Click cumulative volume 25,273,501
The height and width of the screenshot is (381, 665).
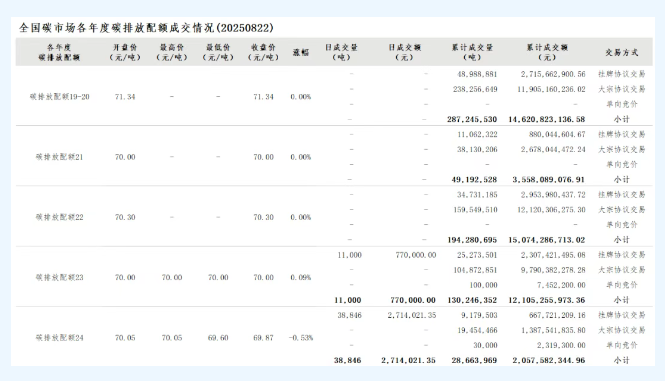point(477,255)
